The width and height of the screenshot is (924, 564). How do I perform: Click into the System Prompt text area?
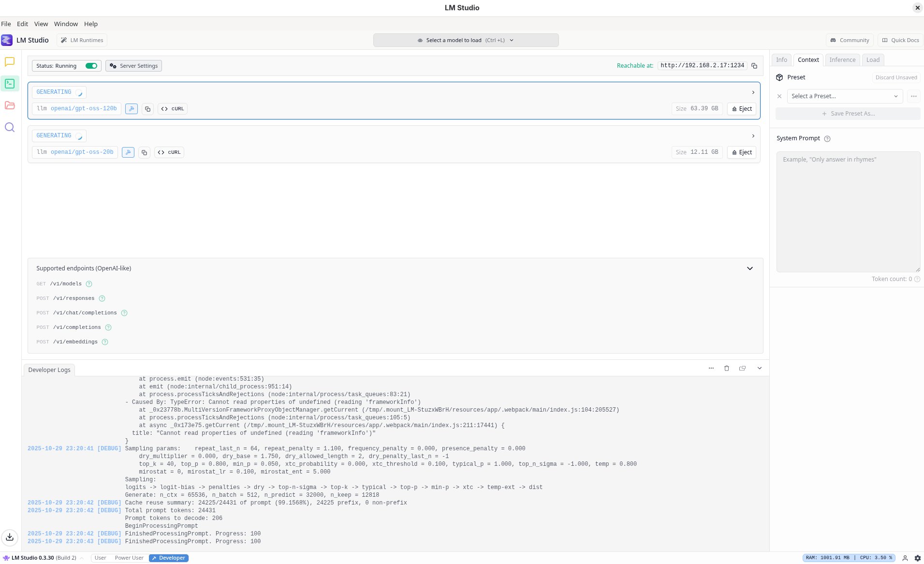(x=848, y=212)
